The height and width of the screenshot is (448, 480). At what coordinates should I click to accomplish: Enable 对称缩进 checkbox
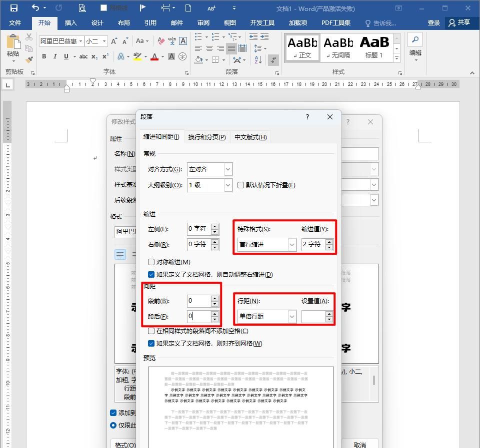[150, 262]
